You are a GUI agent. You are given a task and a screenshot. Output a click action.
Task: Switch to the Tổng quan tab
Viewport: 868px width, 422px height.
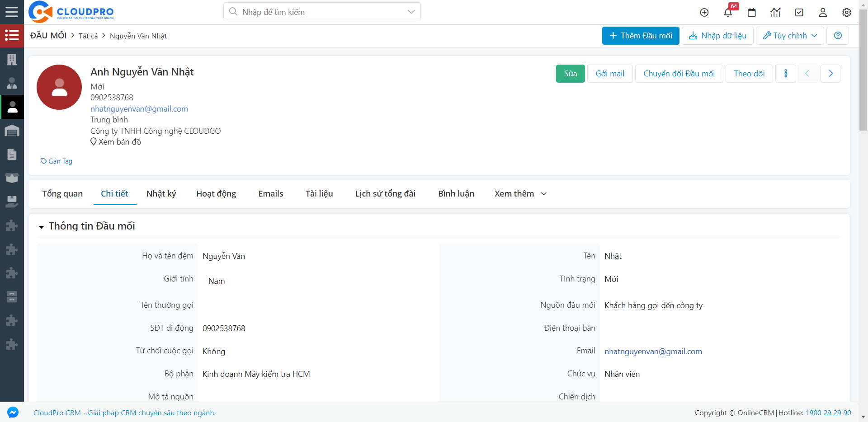tap(62, 194)
